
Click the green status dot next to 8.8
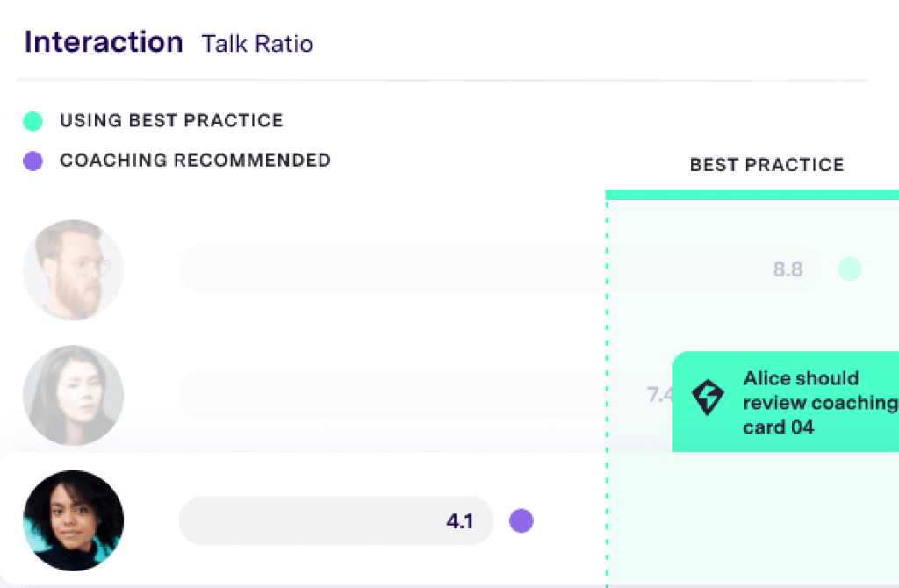click(x=850, y=269)
